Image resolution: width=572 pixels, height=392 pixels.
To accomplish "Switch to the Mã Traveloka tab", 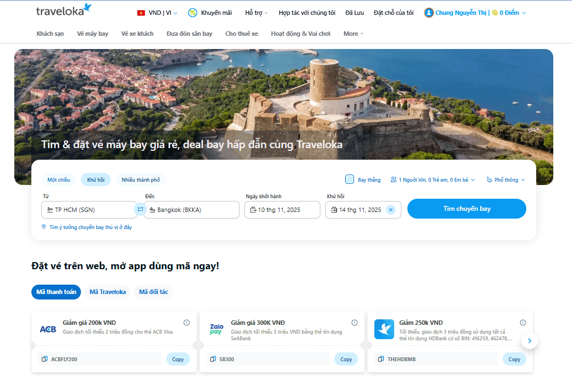I will (x=108, y=292).
